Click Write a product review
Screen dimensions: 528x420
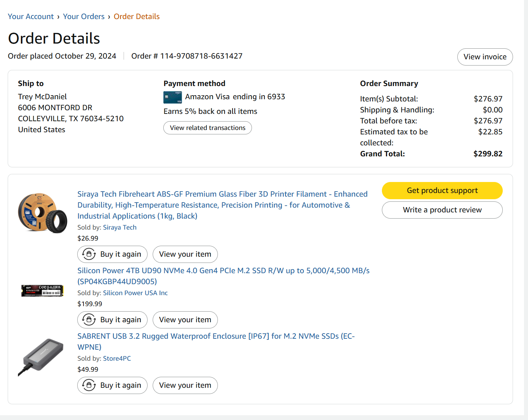pyautogui.click(x=442, y=210)
